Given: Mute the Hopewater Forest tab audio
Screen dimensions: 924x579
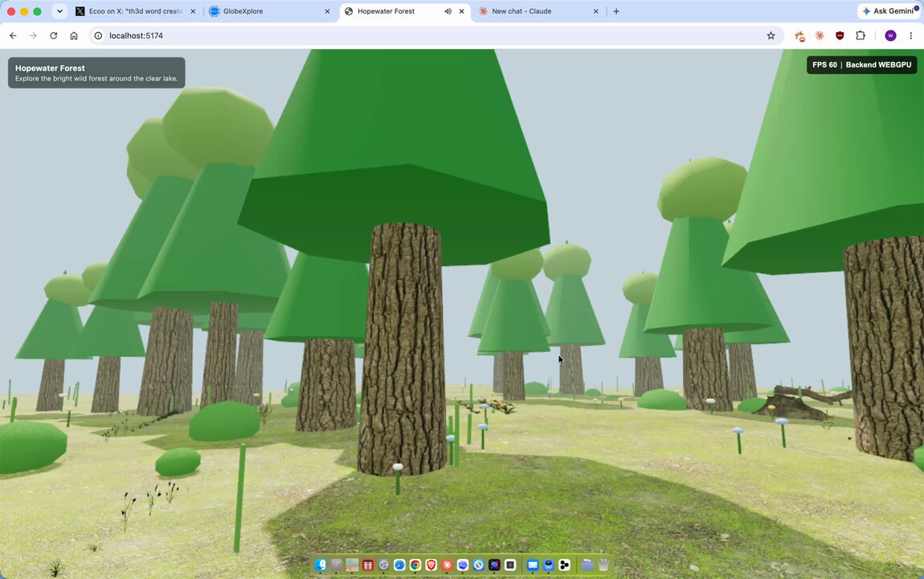Looking at the screenshot, I should (448, 11).
